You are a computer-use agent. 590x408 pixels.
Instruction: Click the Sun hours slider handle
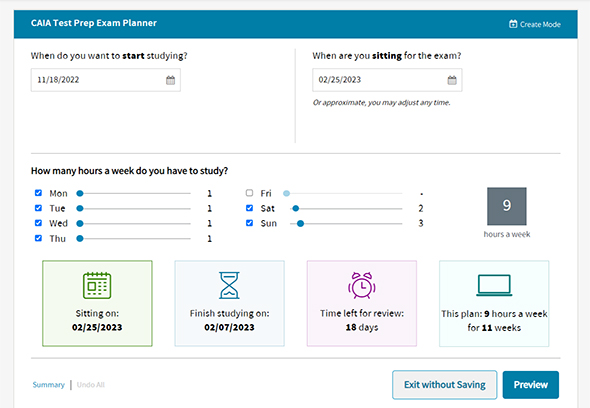pyautogui.click(x=300, y=224)
